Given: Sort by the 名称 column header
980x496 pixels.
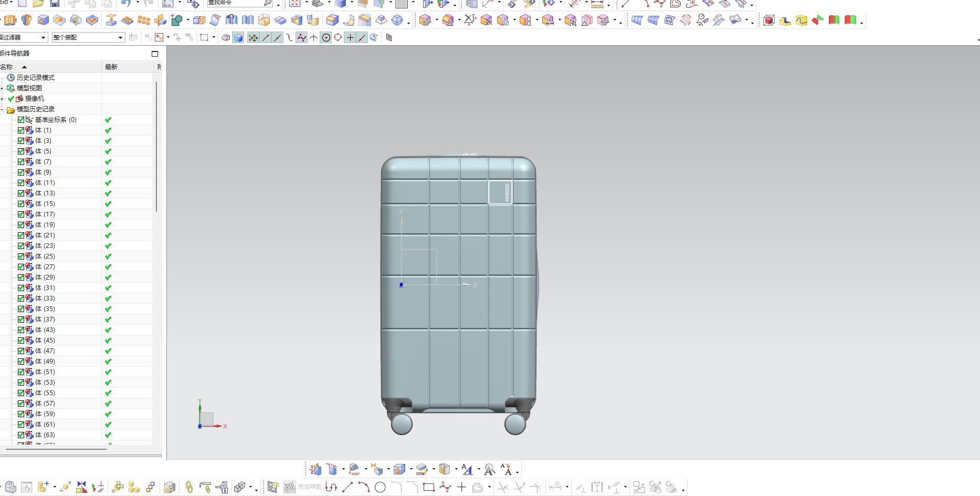Looking at the screenshot, I should click(x=50, y=67).
